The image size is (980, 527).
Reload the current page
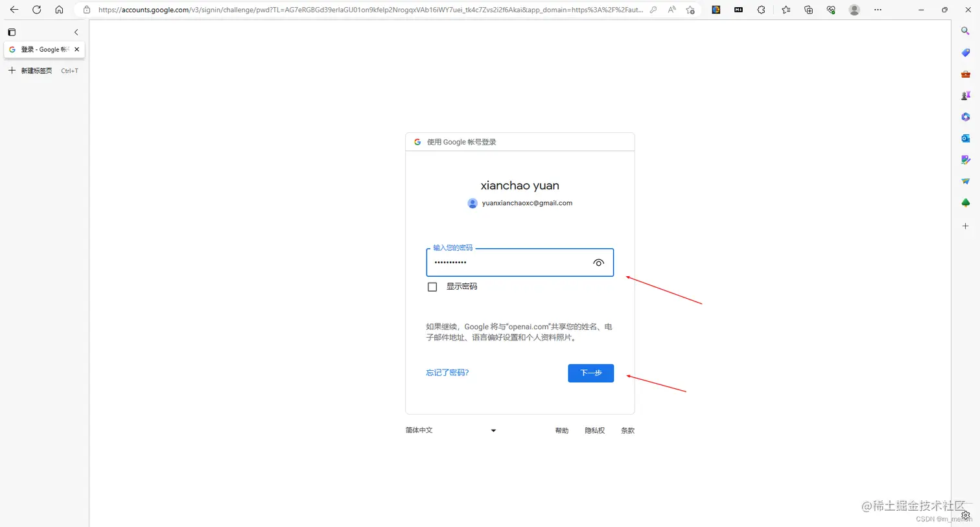click(x=37, y=10)
